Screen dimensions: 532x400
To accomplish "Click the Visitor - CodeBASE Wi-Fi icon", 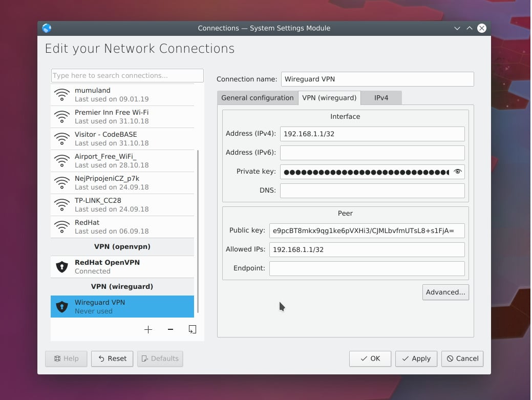I will tap(62, 138).
